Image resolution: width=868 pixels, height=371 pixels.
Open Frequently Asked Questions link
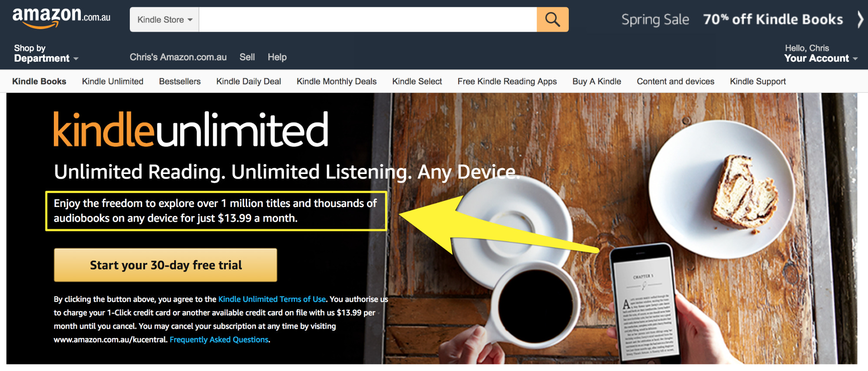pos(219,339)
